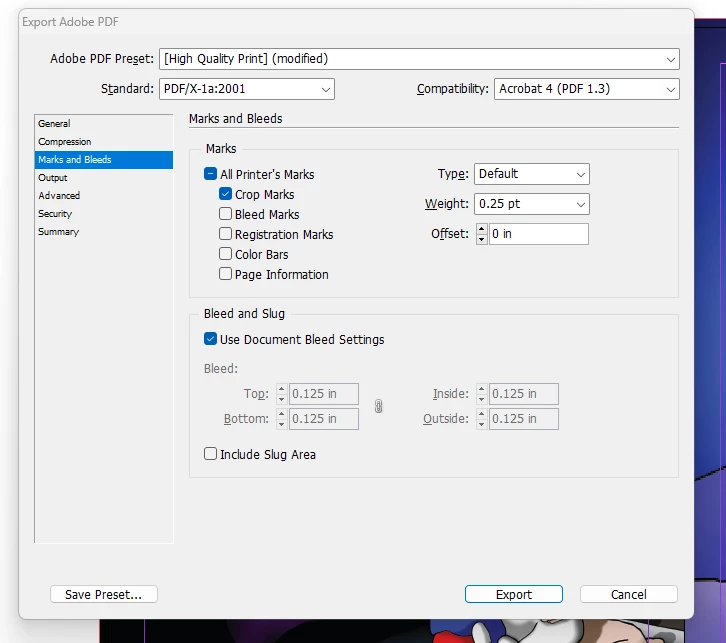Decrease Offset with down stepper arrow
This screenshot has width=726, height=643.
point(482,239)
